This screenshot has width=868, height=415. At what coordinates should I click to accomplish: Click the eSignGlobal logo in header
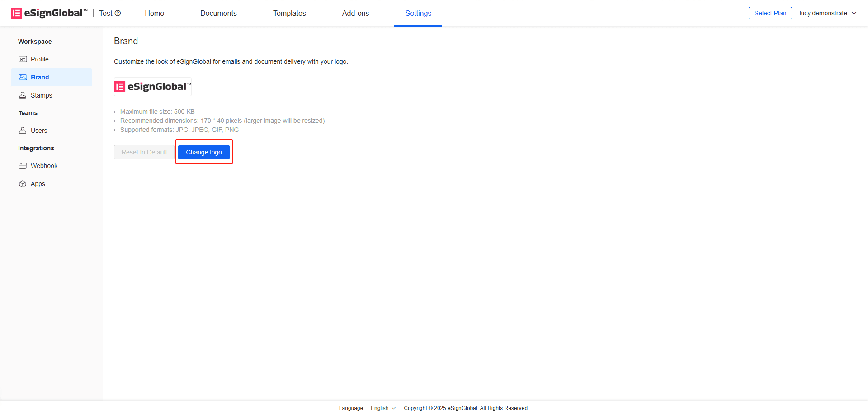[49, 13]
